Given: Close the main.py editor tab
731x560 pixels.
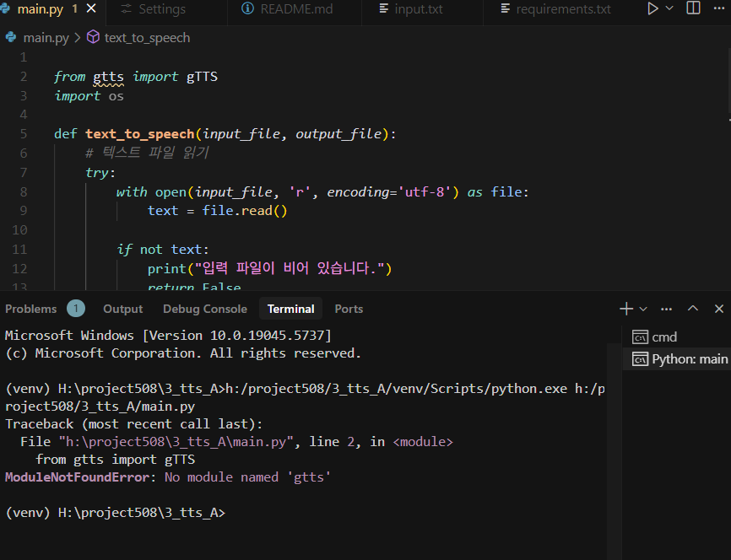Looking at the screenshot, I should 91,8.
